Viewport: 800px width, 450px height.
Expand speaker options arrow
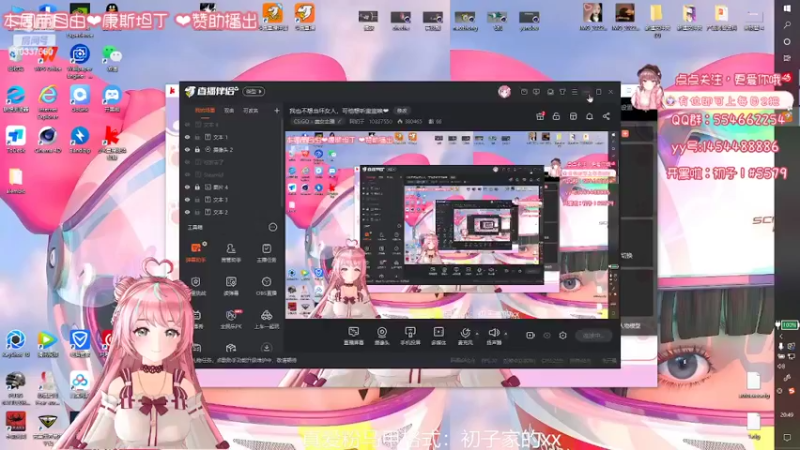[x=506, y=334]
